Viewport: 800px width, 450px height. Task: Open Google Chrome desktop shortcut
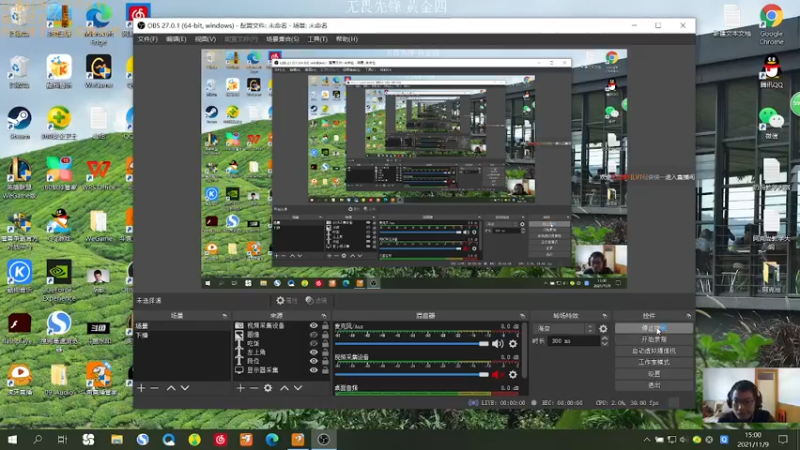[x=771, y=23]
